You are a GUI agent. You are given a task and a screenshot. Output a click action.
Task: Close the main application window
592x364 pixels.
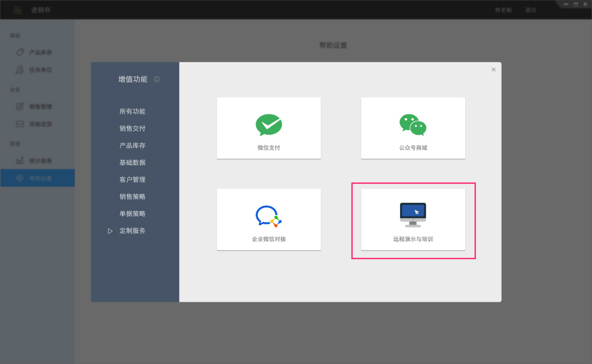point(585,4)
